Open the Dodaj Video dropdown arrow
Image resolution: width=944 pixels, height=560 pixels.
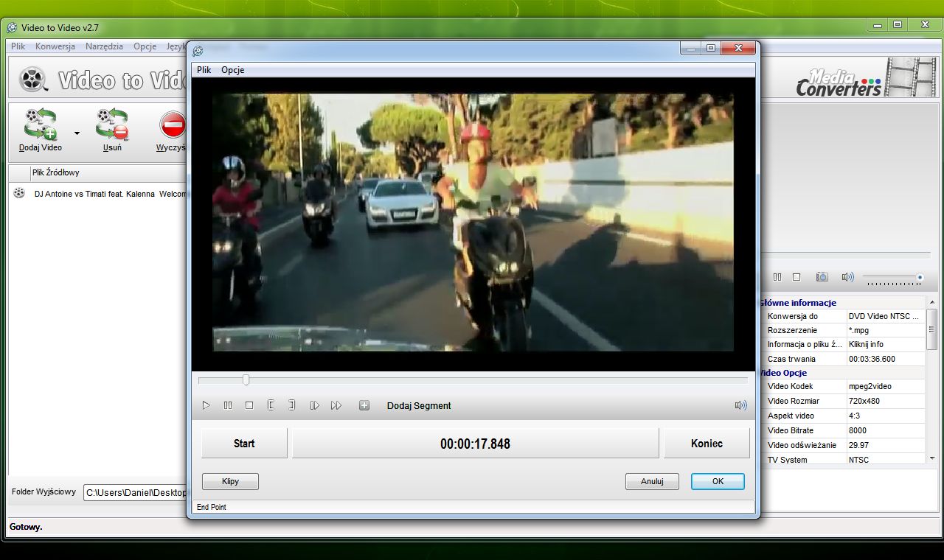pyautogui.click(x=76, y=133)
